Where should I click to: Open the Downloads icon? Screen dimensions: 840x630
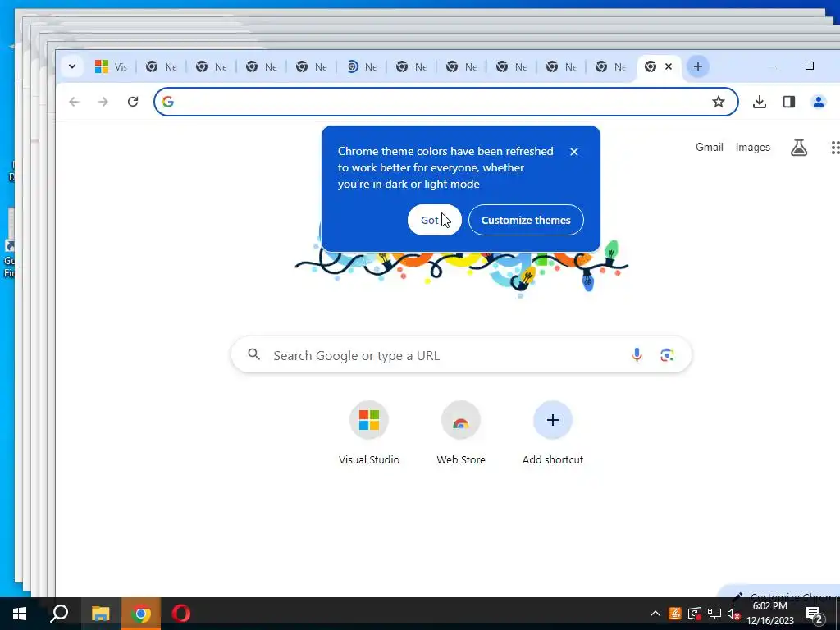click(x=759, y=102)
